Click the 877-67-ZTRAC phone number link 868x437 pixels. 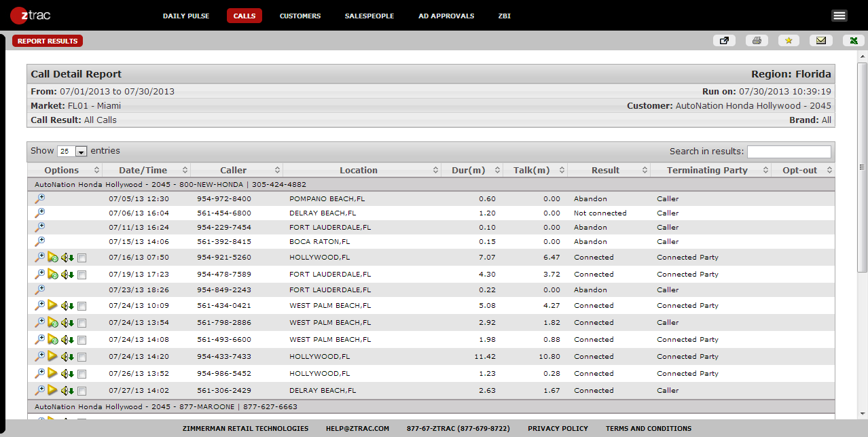pos(458,429)
